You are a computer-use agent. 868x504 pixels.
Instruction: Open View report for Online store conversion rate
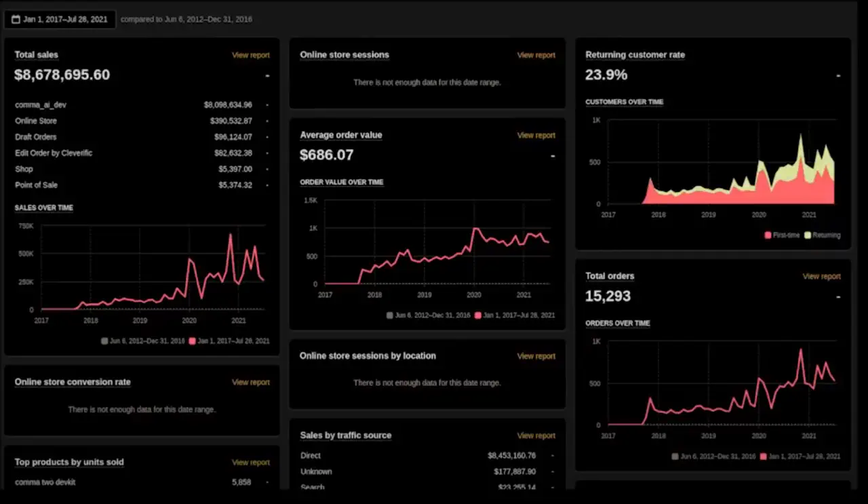tap(250, 383)
